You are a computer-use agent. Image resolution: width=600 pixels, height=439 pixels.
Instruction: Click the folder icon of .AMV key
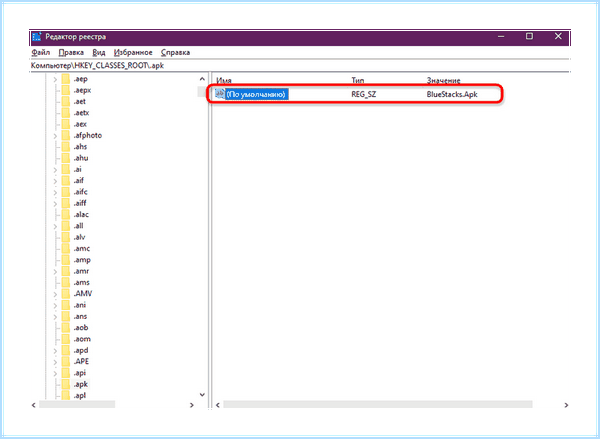pyautogui.click(x=66, y=294)
